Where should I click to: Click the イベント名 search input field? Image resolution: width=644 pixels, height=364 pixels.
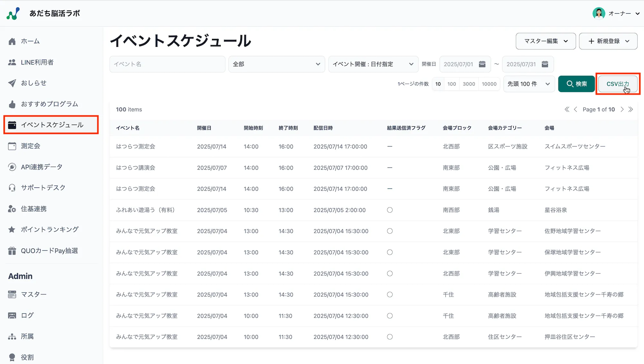coord(167,64)
